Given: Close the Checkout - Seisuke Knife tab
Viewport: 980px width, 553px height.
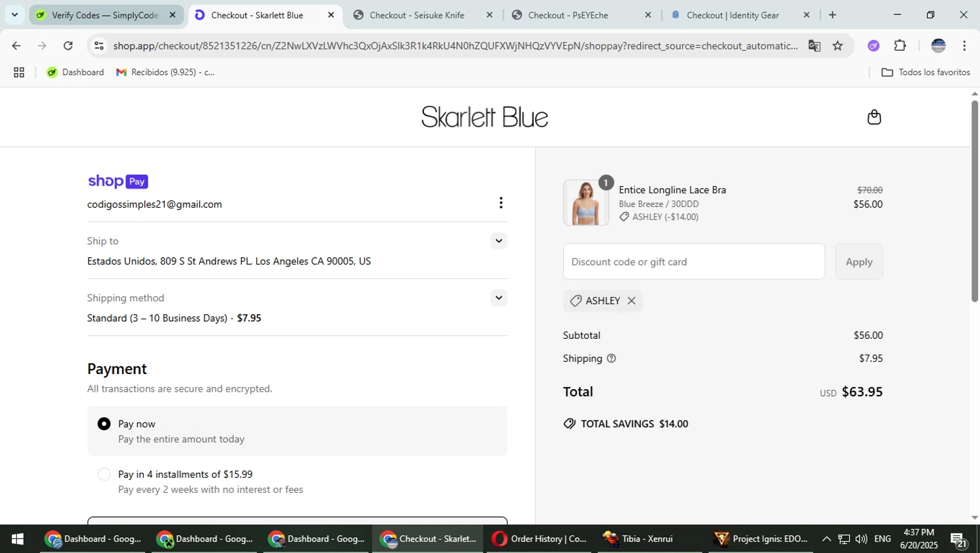Looking at the screenshot, I should point(489,15).
